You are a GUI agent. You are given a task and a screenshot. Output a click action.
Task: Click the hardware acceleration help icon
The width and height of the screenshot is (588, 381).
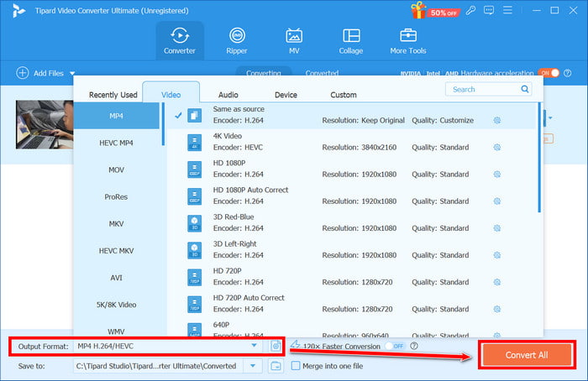click(x=568, y=73)
